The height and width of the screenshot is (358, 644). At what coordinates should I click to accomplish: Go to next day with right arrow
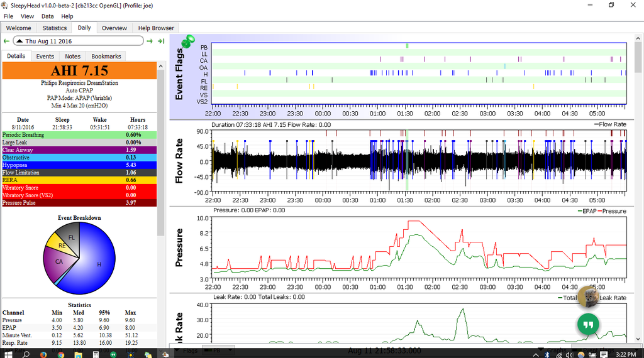point(150,41)
